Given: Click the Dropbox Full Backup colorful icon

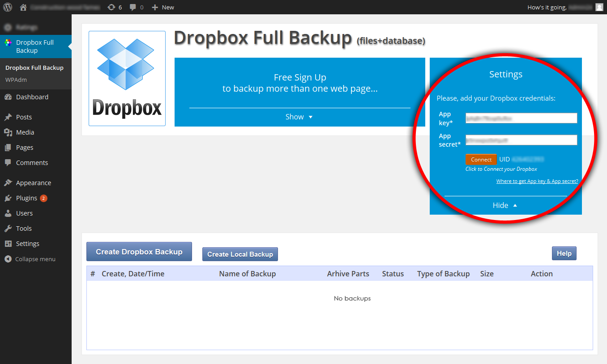Looking at the screenshot, I should [x=8, y=43].
